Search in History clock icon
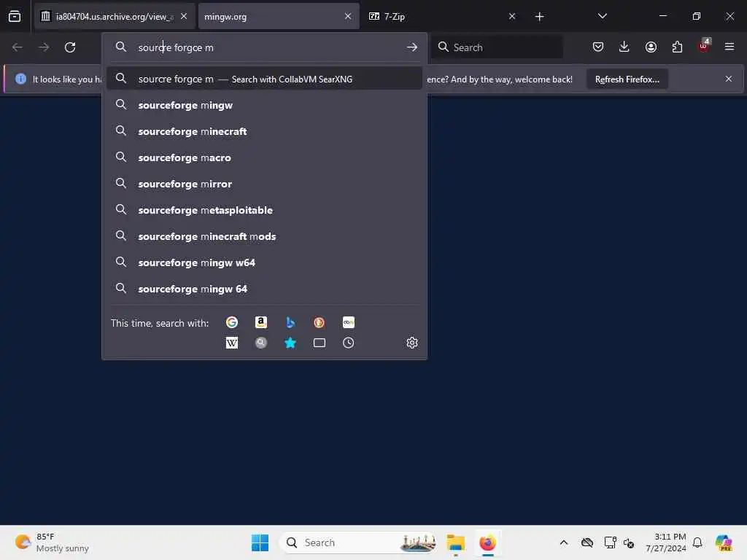Image resolution: width=747 pixels, height=560 pixels. 348,343
